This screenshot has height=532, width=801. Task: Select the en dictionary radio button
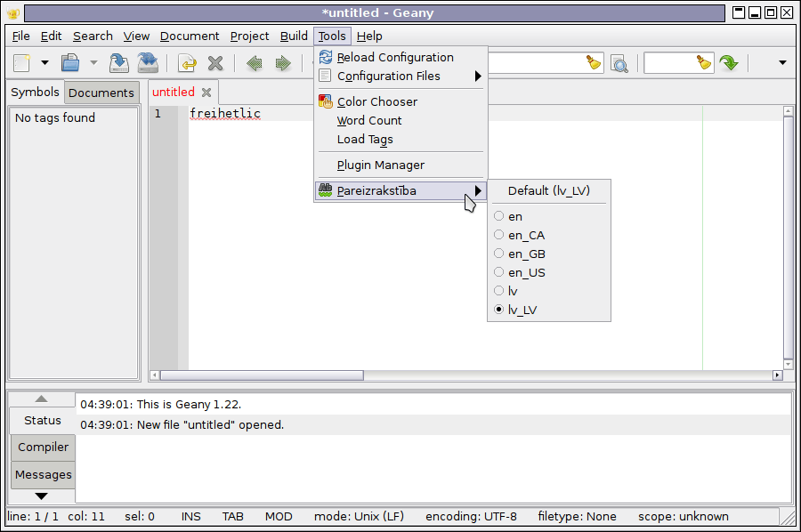(499, 216)
